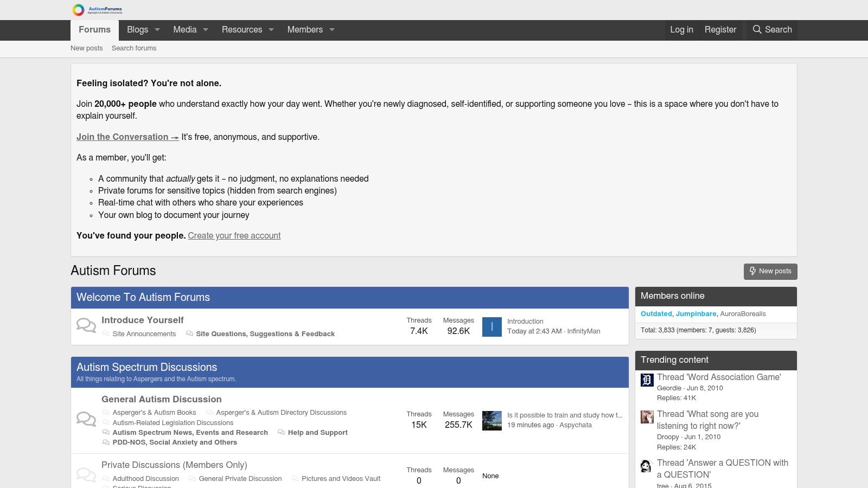868x488 pixels.
Task: Expand the Blogs dropdown arrow
Action: (157, 30)
